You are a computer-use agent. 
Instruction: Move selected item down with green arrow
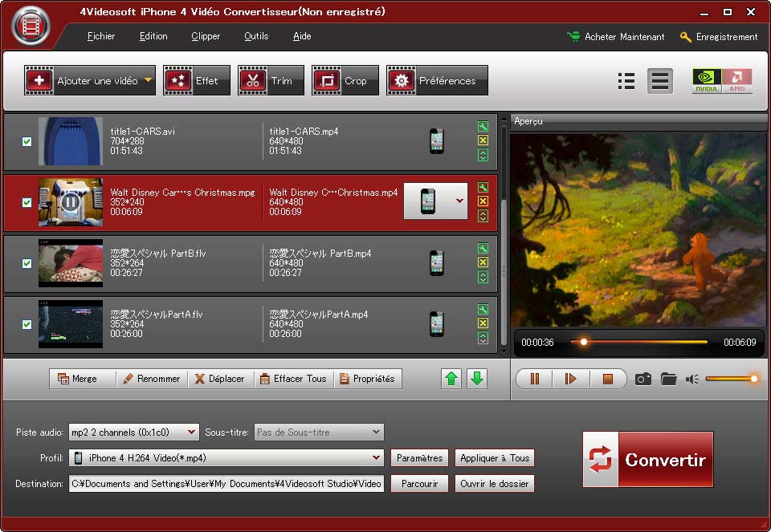click(477, 379)
